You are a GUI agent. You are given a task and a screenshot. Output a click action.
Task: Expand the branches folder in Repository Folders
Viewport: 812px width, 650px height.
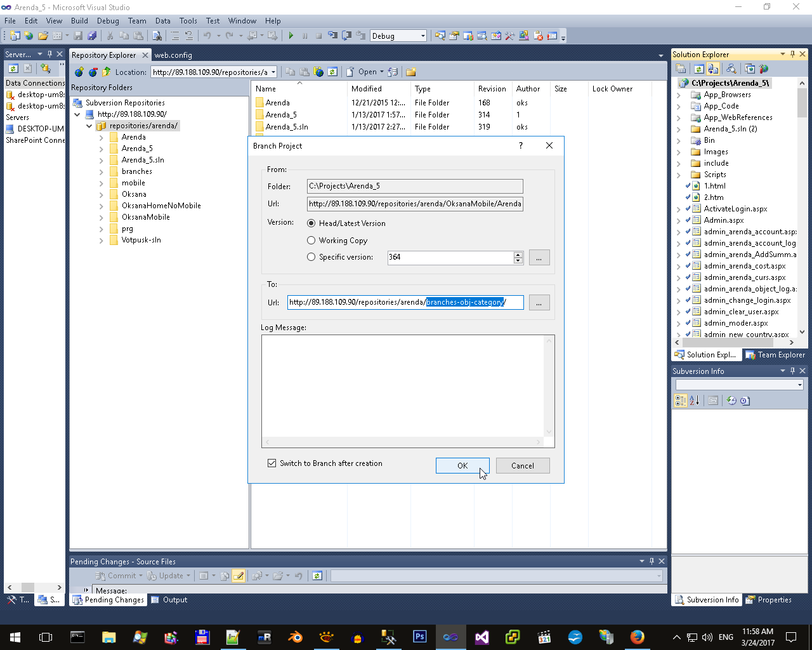point(101,171)
